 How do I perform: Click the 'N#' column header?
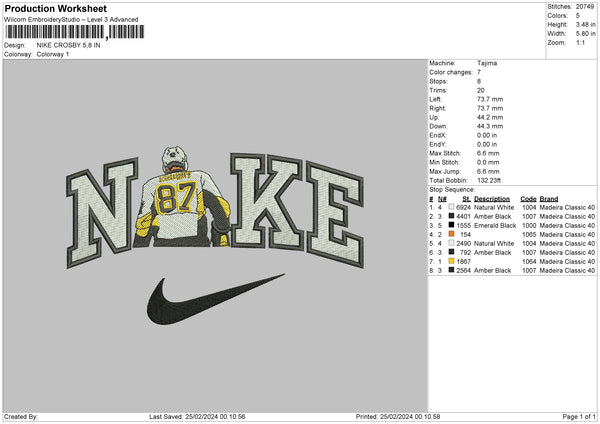pos(442,199)
